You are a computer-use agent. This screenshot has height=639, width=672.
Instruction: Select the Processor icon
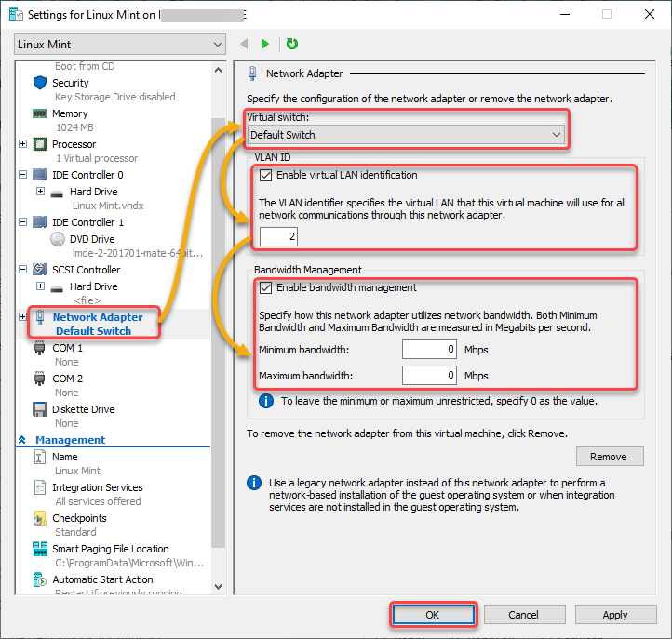(40, 144)
